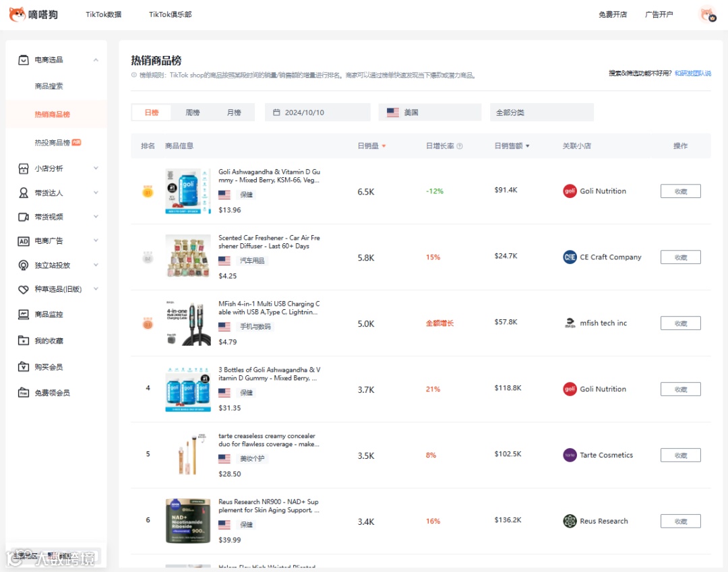The height and width of the screenshot is (572, 728).
Task: Click the 电商选品 shopping bag icon
Action: (23, 60)
